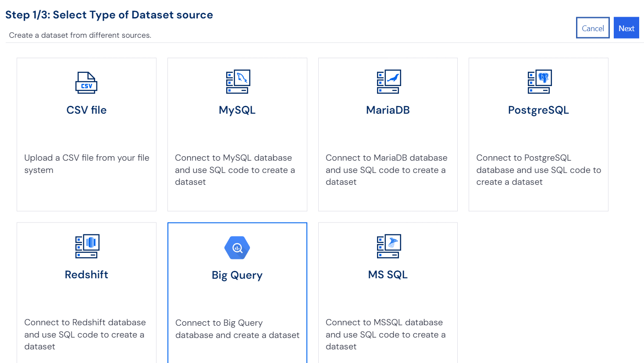Click the Redshift database icon
Viewport: 644px width, 363px height.
click(x=87, y=246)
